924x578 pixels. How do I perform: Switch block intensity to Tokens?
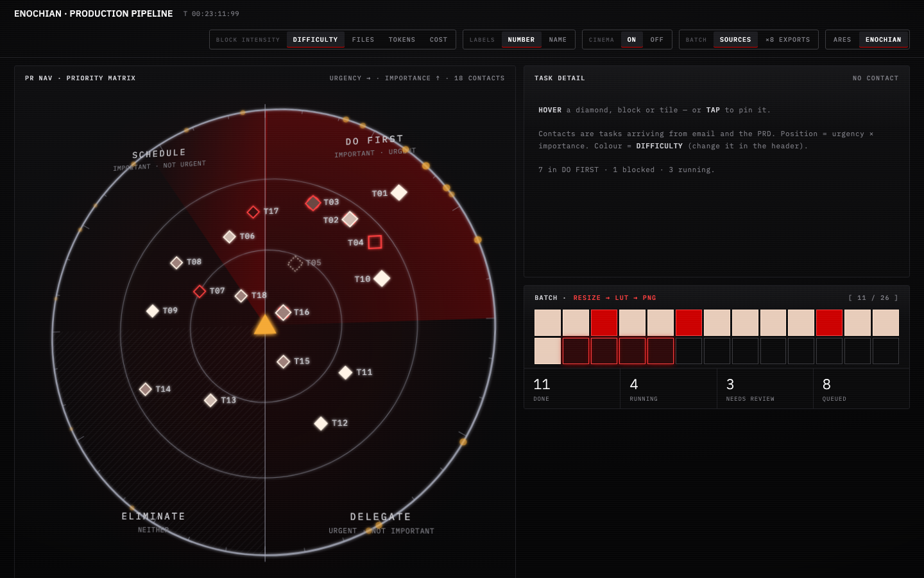[402, 40]
